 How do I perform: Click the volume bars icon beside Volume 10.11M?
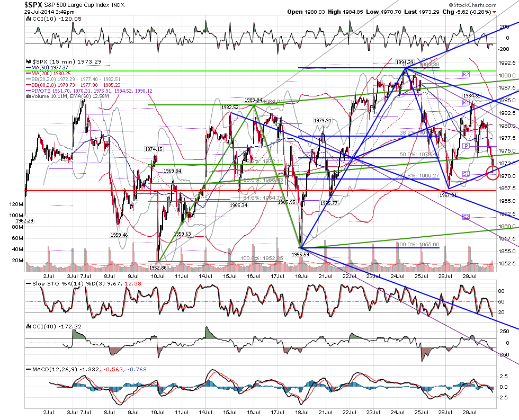tap(29, 96)
